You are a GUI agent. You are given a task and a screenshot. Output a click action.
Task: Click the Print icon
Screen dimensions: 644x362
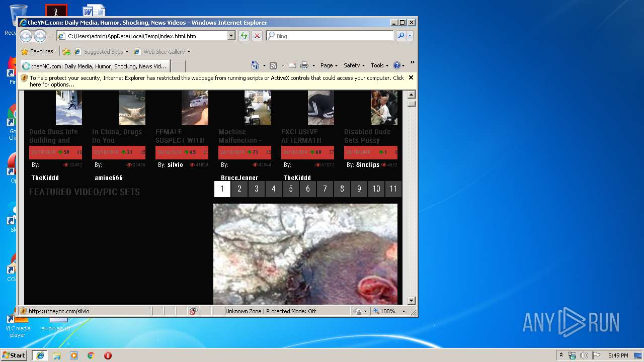tap(304, 65)
